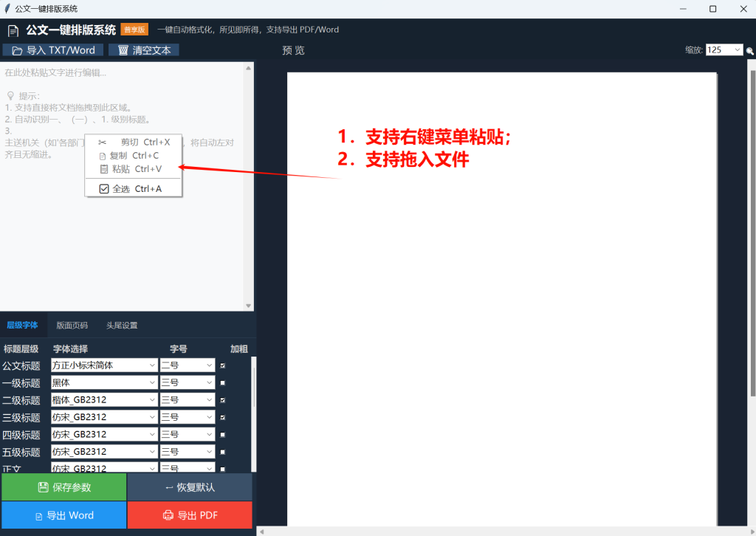Click the preview horizontal scrollbar left arrow

click(x=262, y=532)
